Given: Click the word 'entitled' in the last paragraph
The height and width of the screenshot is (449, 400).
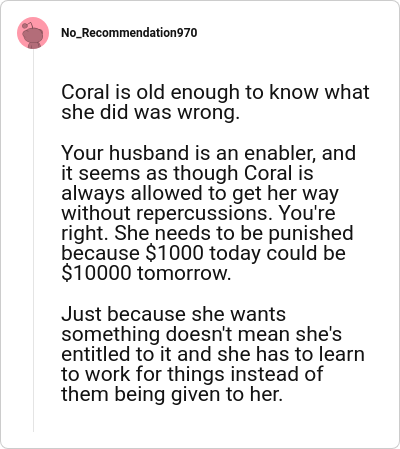Looking at the screenshot, I should (96, 354).
